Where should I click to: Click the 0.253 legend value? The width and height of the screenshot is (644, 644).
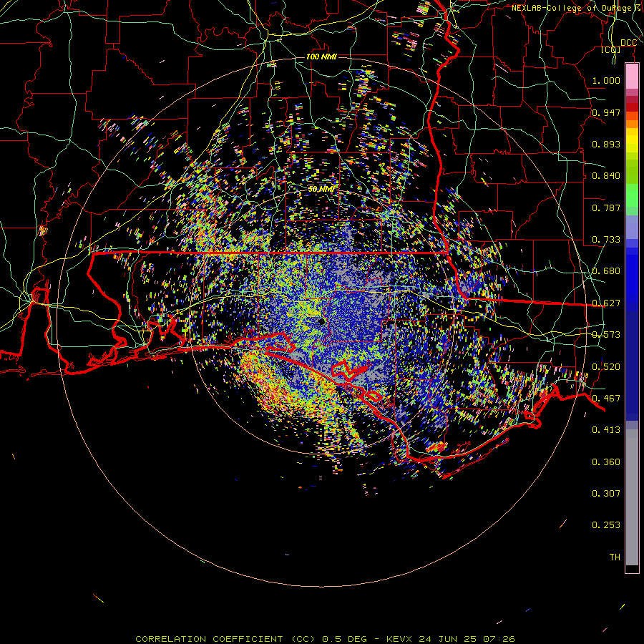[x=606, y=525]
